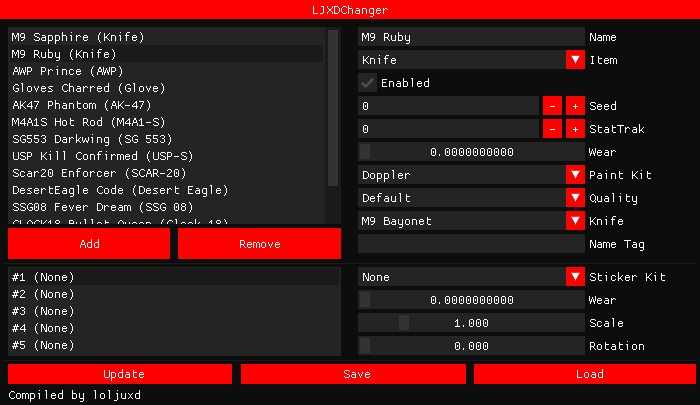Open the Sticker Kit dropdown arrow
700x405 pixels.
tap(575, 277)
